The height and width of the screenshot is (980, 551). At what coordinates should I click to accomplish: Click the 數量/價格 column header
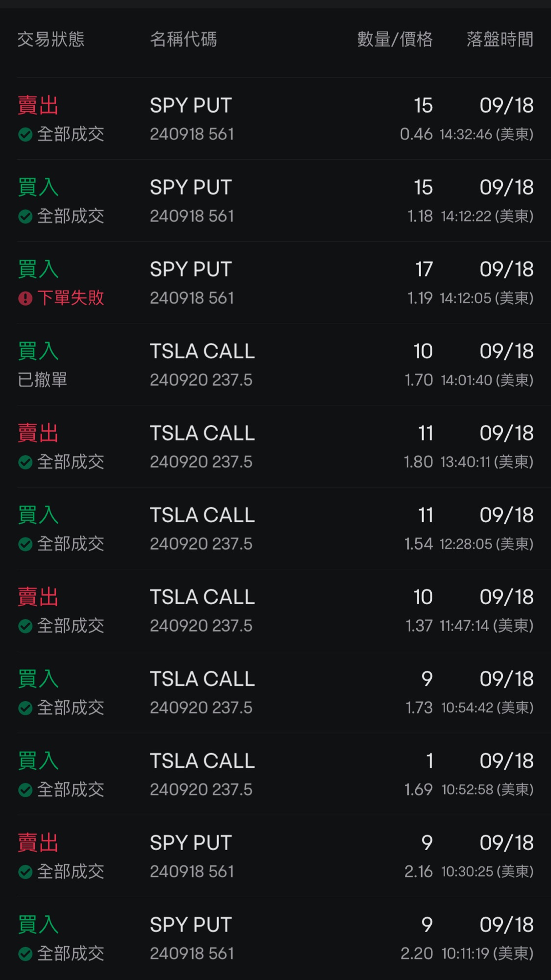click(x=395, y=39)
